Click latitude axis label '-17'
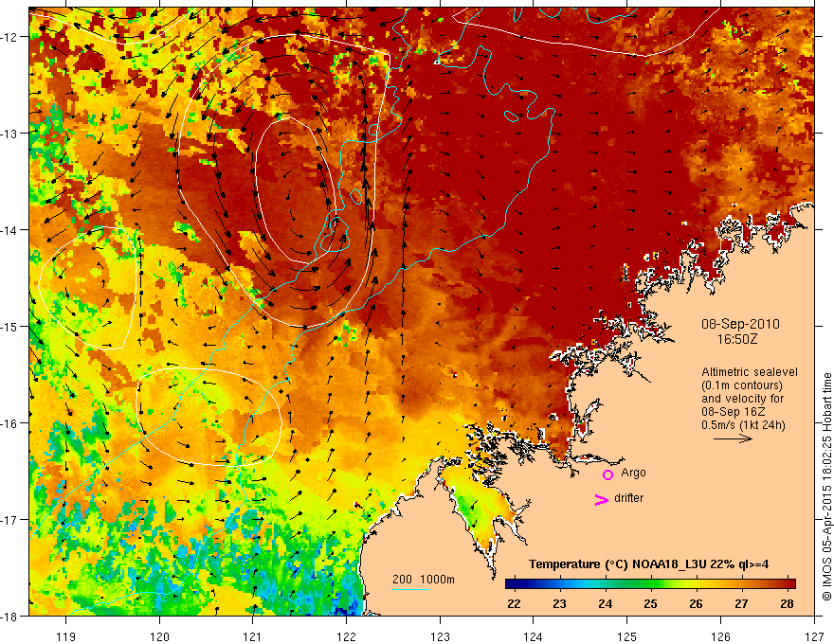834x644 pixels. (10, 520)
